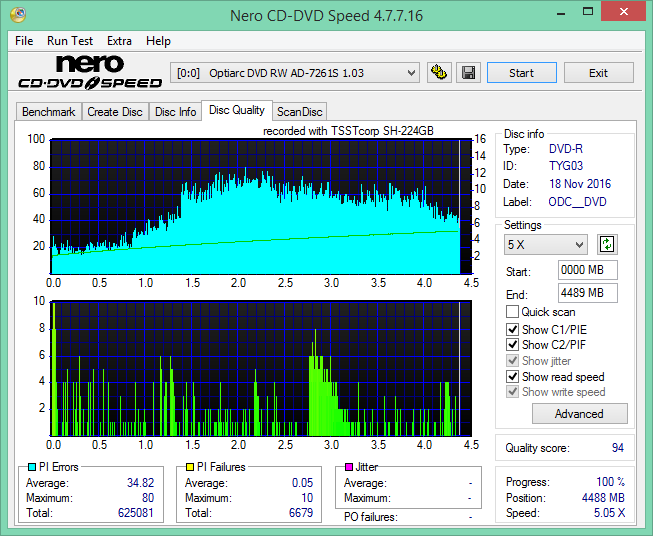Select the Disc Quality tab

click(237, 110)
